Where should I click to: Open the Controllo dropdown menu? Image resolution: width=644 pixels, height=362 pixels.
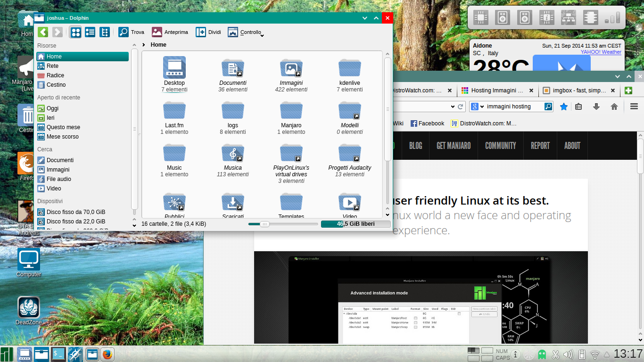[x=246, y=32]
